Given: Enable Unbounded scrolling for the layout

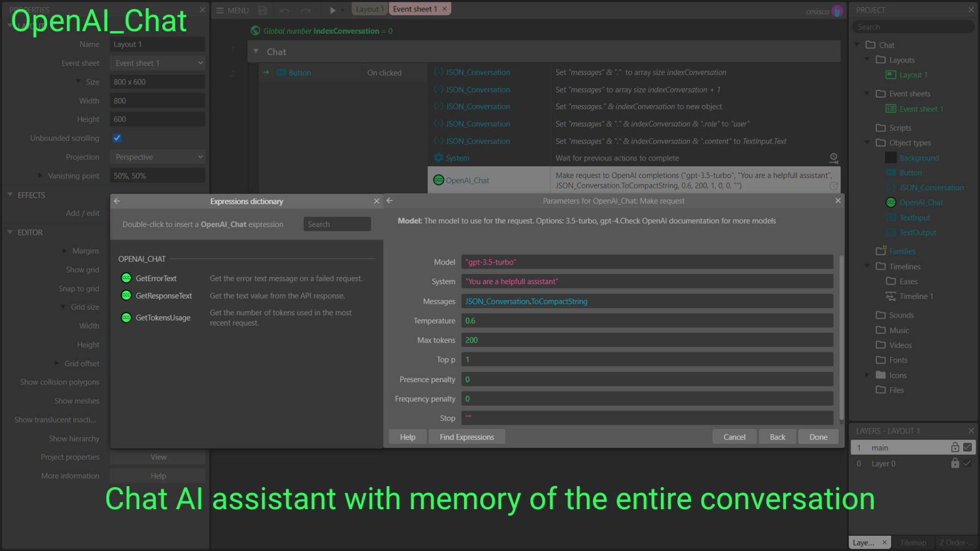Looking at the screenshot, I should (117, 138).
